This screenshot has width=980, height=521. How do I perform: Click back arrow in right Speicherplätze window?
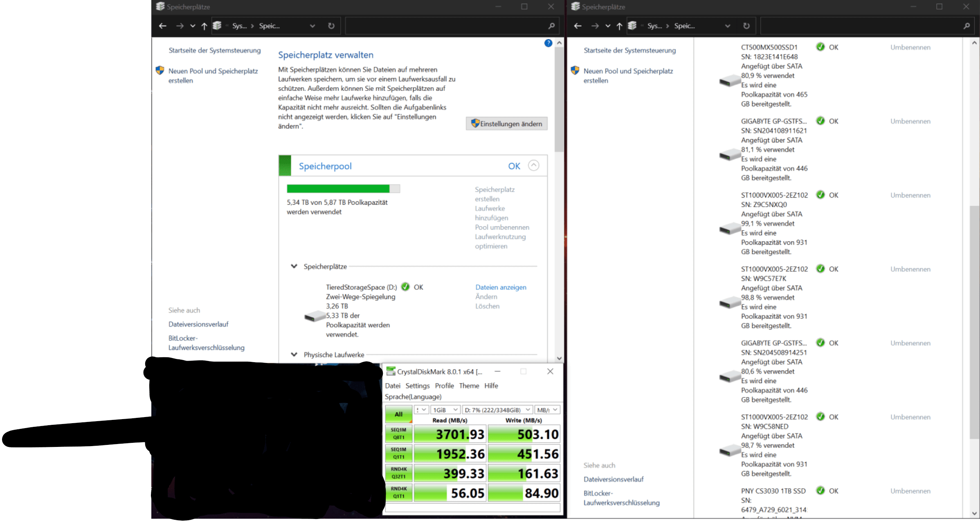[x=578, y=26]
